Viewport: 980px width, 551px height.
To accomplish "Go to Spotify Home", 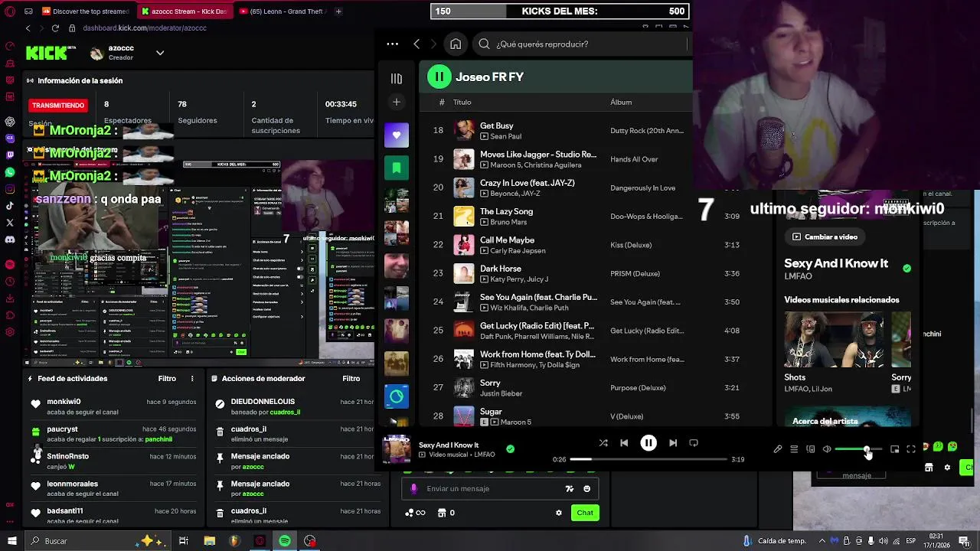I will point(456,44).
